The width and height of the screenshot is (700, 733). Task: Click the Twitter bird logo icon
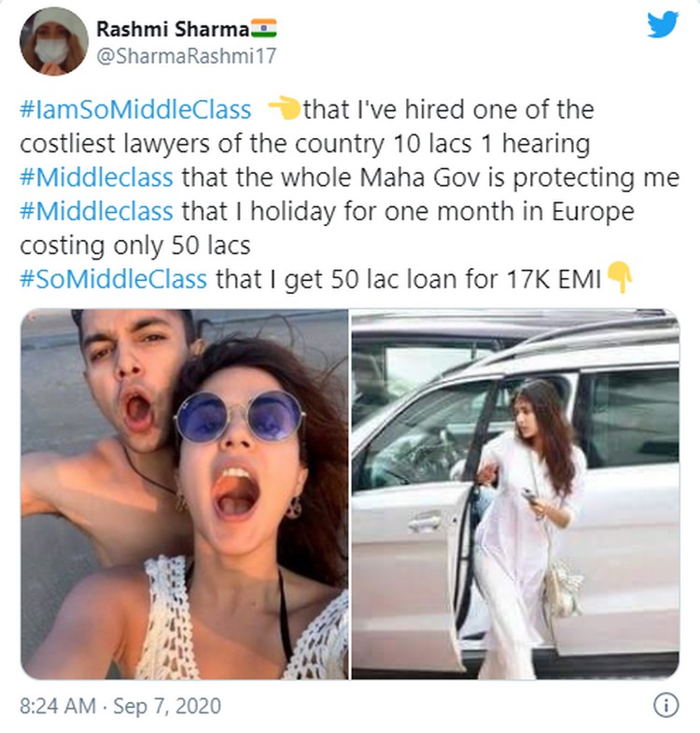click(x=662, y=24)
